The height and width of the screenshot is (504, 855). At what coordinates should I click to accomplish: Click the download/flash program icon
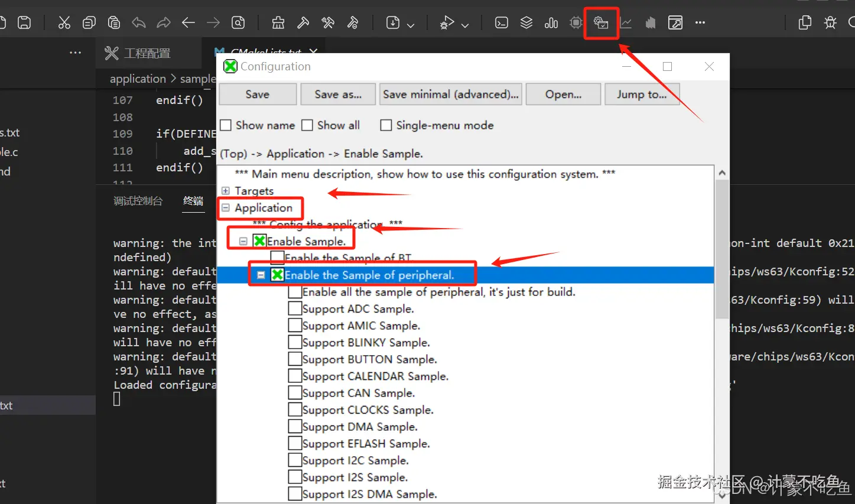click(x=393, y=22)
